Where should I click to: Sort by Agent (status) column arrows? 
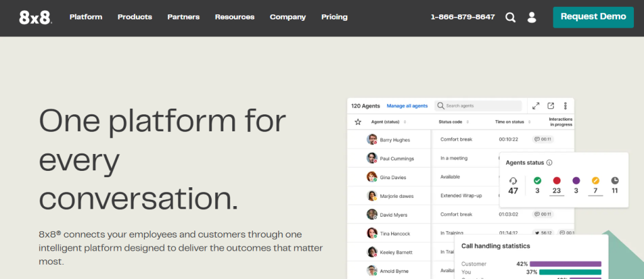tap(405, 122)
